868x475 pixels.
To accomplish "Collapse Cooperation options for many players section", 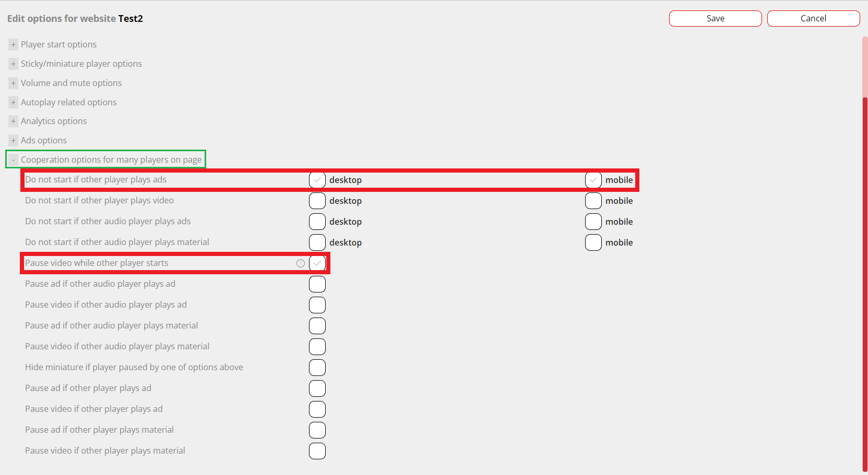I will tap(14, 160).
